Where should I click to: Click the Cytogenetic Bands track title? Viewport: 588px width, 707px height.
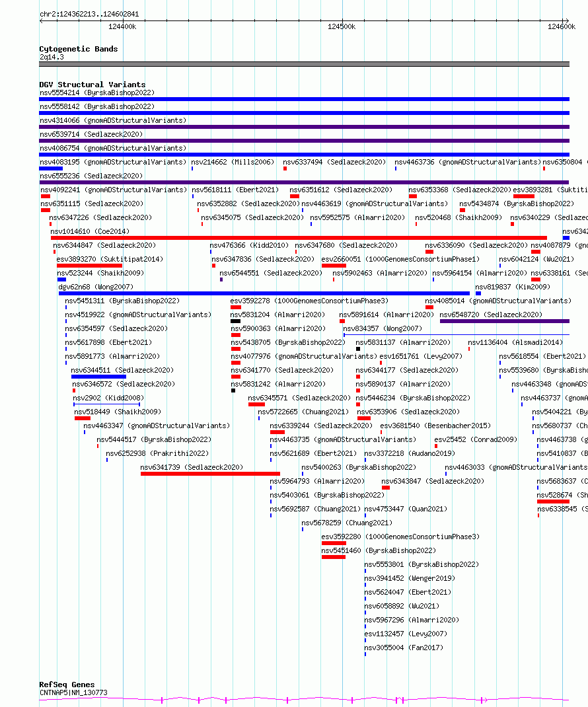[79, 49]
